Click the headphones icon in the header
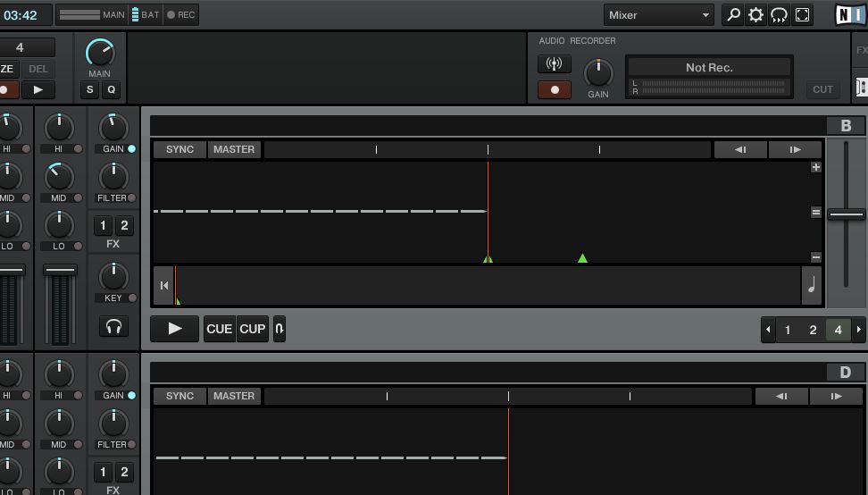Screen dimensions: 868x495 tap(779, 15)
